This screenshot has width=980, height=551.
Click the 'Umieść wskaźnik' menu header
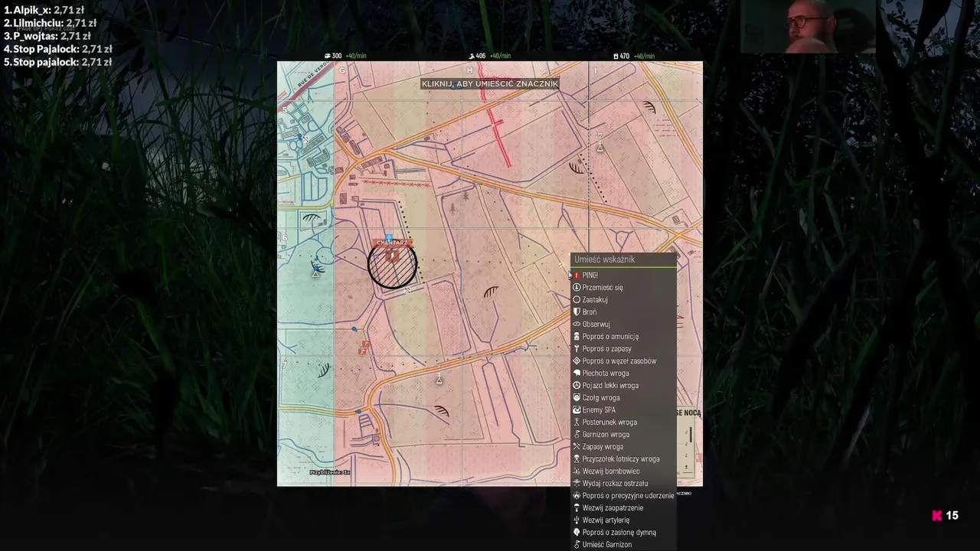[x=623, y=260]
